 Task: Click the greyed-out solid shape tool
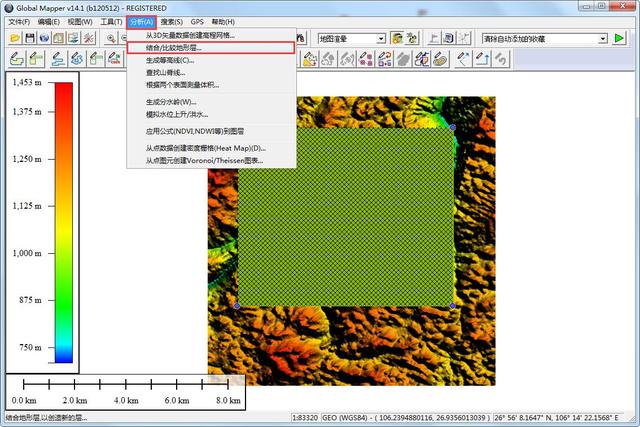point(403,59)
